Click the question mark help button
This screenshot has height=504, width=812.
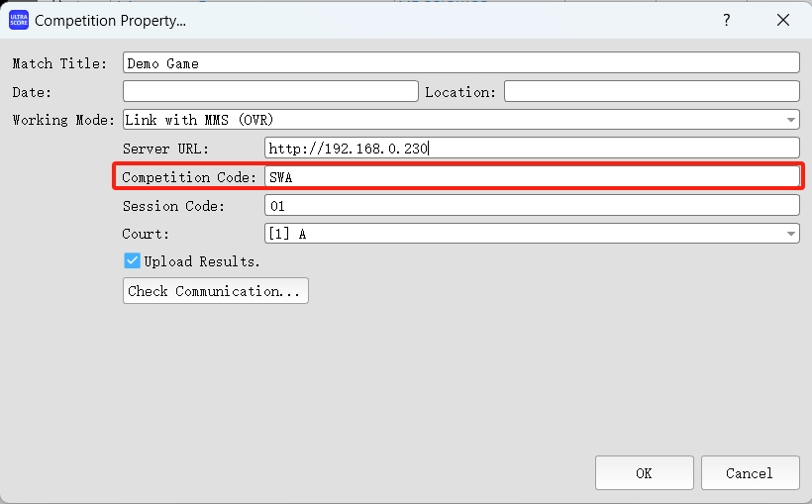click(726, 20)
